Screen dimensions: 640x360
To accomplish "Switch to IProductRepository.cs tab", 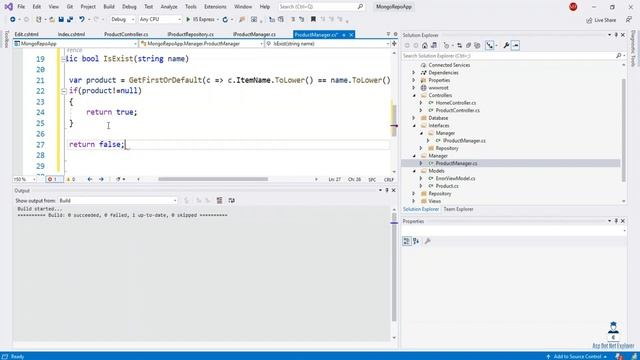I will (x=191, y=34).
